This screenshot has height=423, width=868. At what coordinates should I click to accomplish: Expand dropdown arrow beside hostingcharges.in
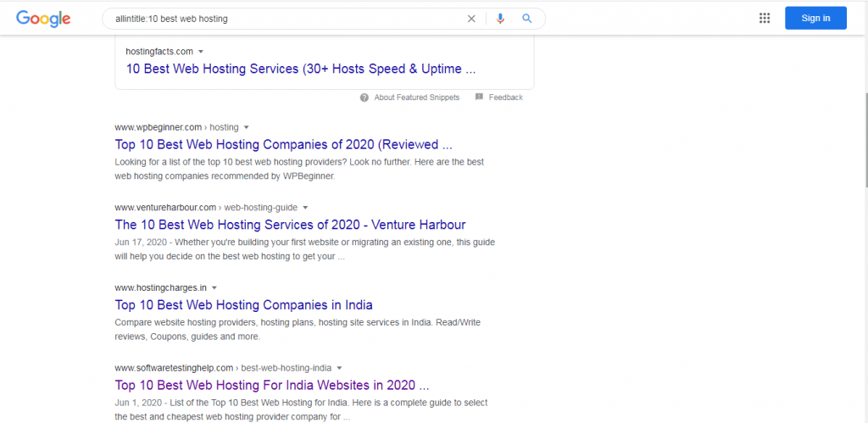[214, 288]
